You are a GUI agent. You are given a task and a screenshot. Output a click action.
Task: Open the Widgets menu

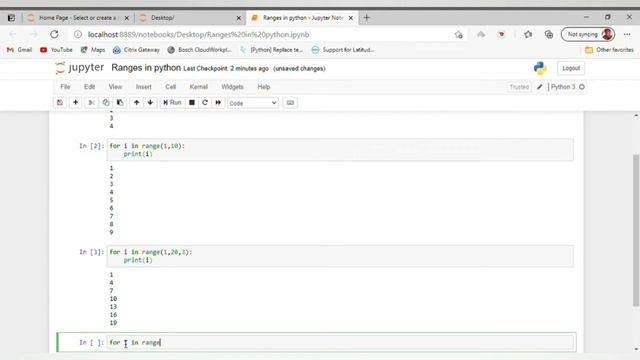click(x=232, y=87)
